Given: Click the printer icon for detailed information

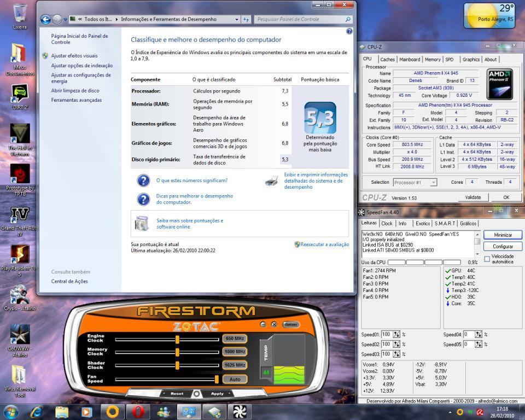Looking at the screenshot, I should pos(271,180).
